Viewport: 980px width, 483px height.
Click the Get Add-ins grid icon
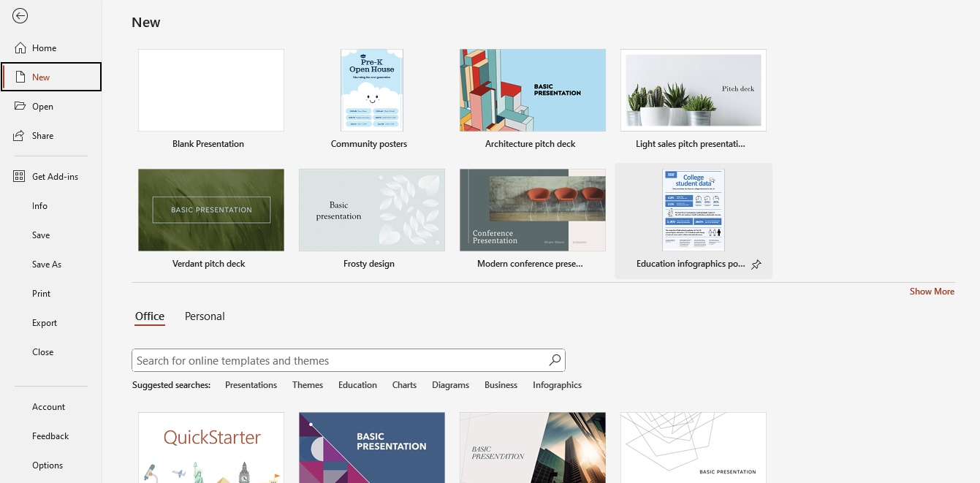pyautogui.click(x=20, y=176)
